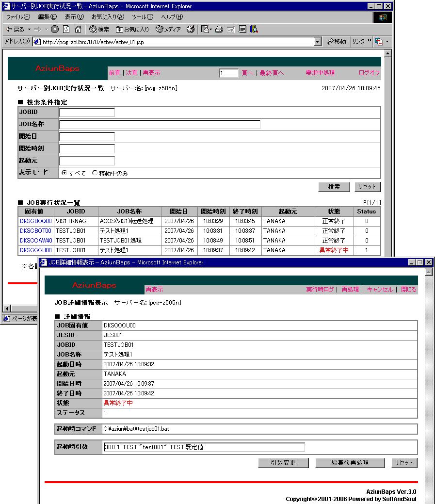Click the Back arrow in IE toolbar

[x=15, y=29]
